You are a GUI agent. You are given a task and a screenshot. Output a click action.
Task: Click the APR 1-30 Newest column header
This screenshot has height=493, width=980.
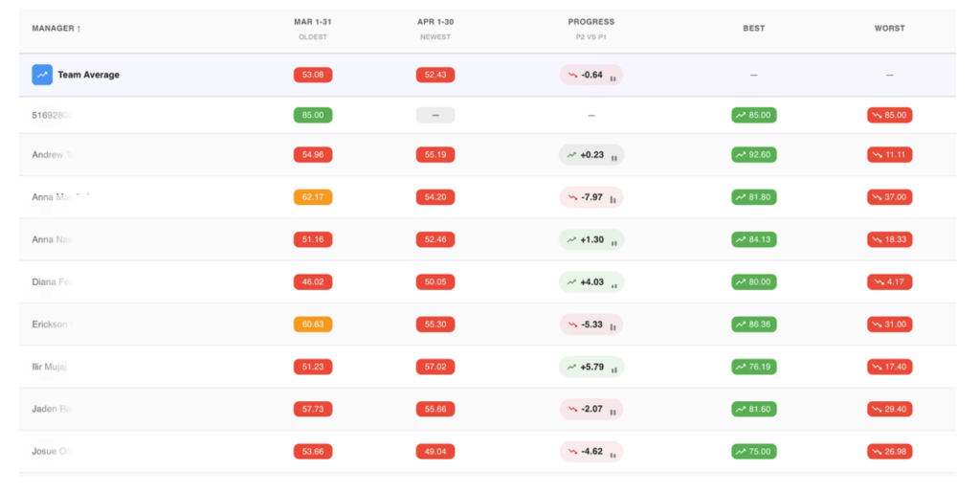[435, 29]
